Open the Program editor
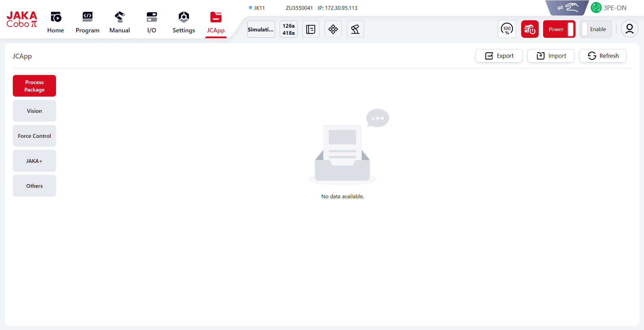 [87, 23]
